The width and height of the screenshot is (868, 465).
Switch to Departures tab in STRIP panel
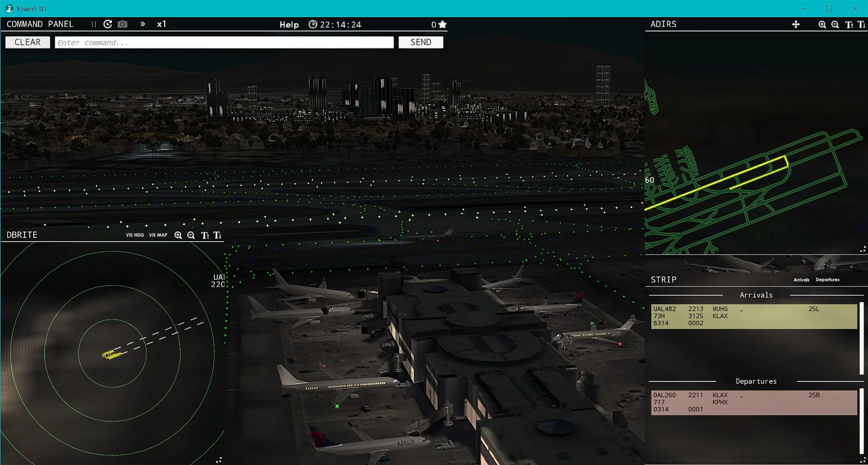coord(828,280)
